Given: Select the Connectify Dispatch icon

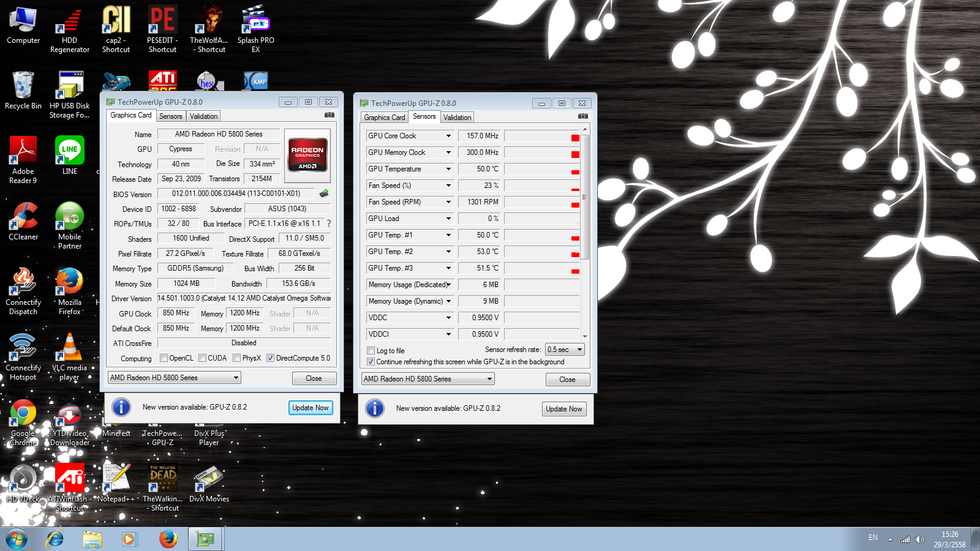Looking at the screenshot, I should tap(23, 291).
